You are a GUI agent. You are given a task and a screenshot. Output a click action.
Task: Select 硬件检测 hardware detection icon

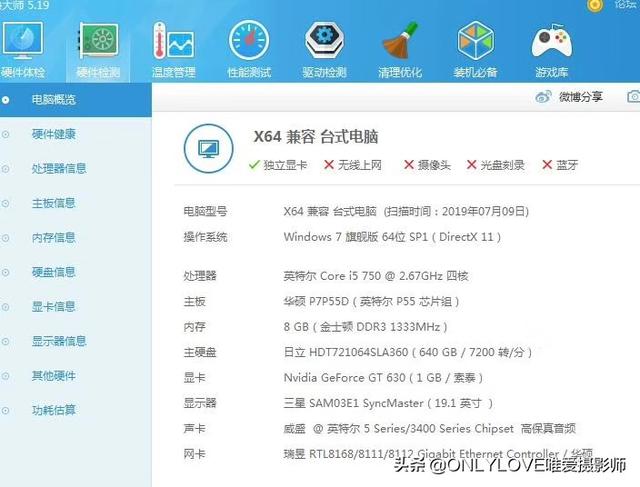[99, 41]
